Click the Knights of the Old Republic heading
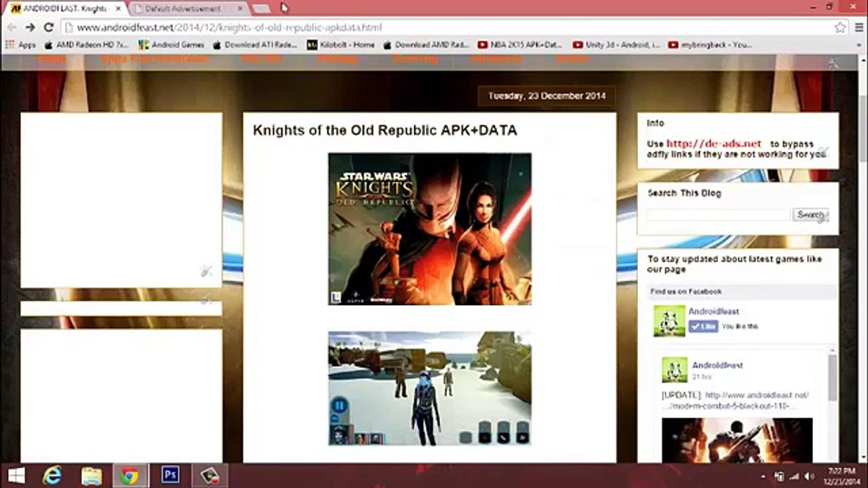 [384, 130]
